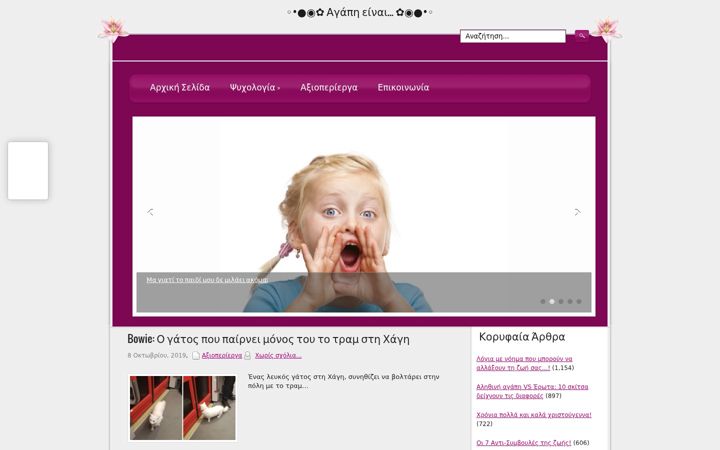The image size is (720, 450).
Task: Click the site title Αγάπη είναι…
Action: [360, 12]
